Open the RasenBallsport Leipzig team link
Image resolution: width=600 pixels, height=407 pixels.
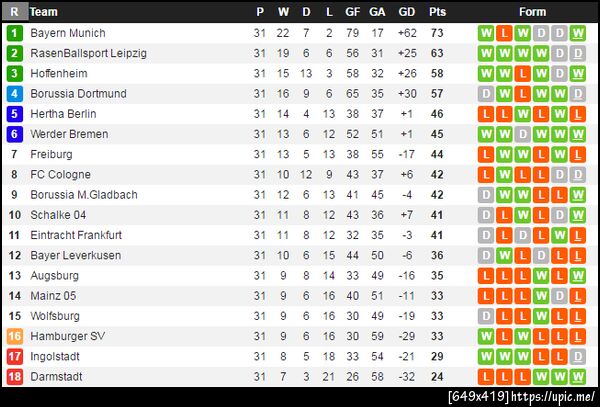click(88, 53)
